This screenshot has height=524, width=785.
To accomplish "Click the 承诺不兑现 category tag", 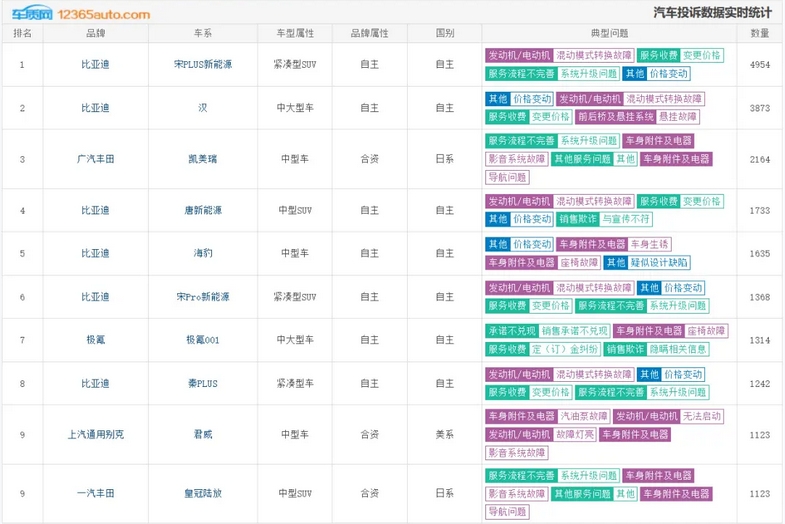I will coord(512,331).
